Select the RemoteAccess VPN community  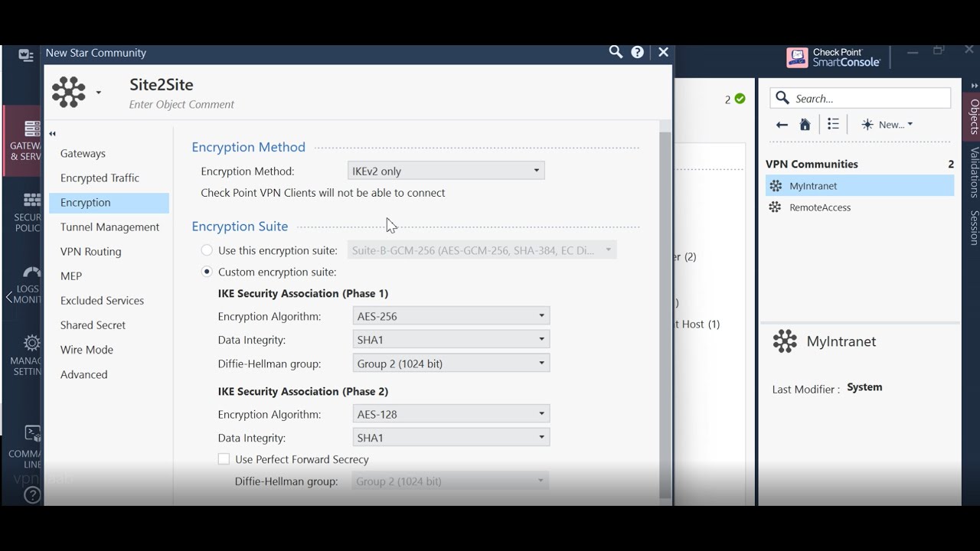[x=860, y=207]
